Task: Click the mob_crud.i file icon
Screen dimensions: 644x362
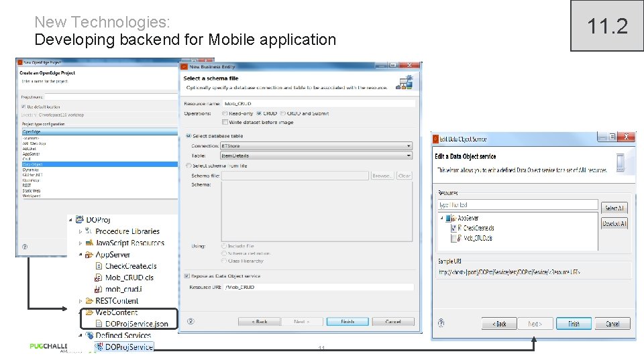Action: coord(99,289)
